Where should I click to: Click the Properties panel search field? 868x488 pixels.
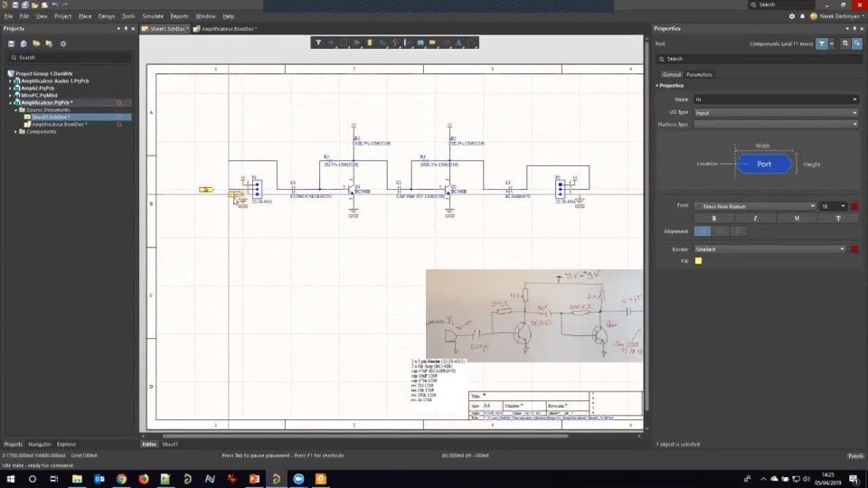click(759, 59)
